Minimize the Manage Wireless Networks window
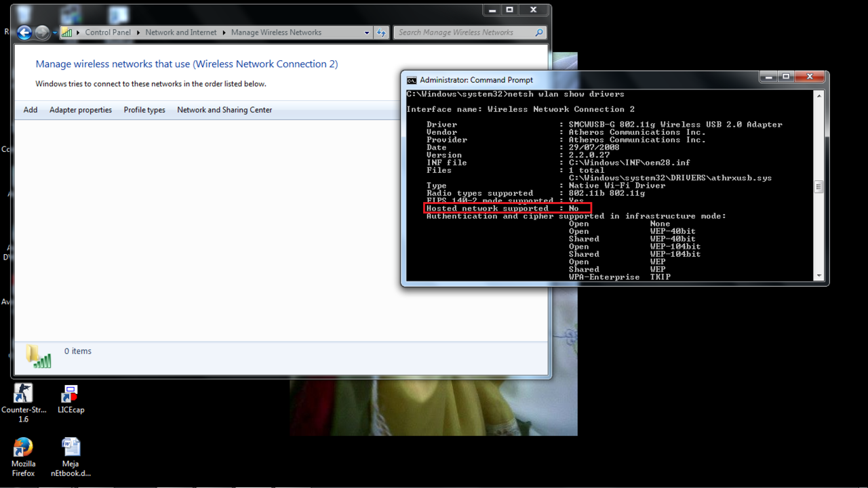 tap(492, 10)
